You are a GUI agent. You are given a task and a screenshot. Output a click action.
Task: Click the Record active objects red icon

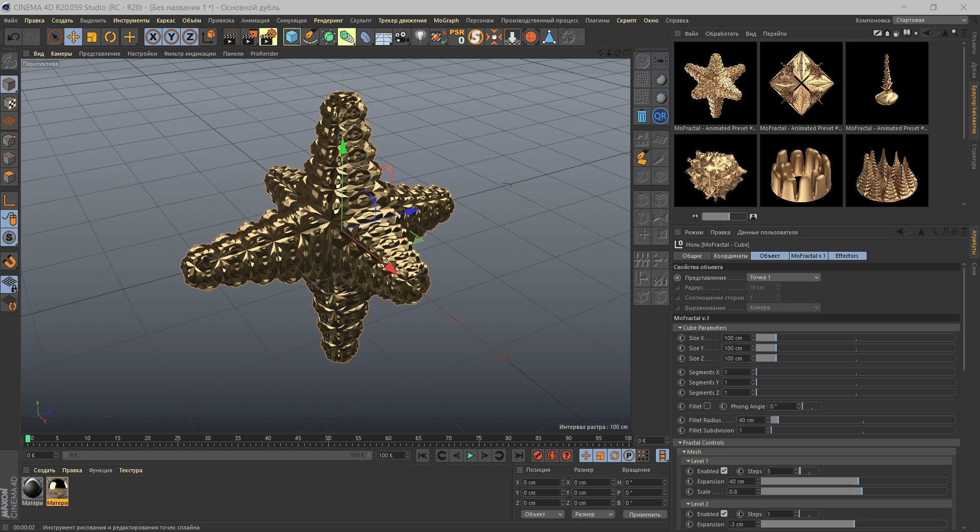[x=538, y=455]
